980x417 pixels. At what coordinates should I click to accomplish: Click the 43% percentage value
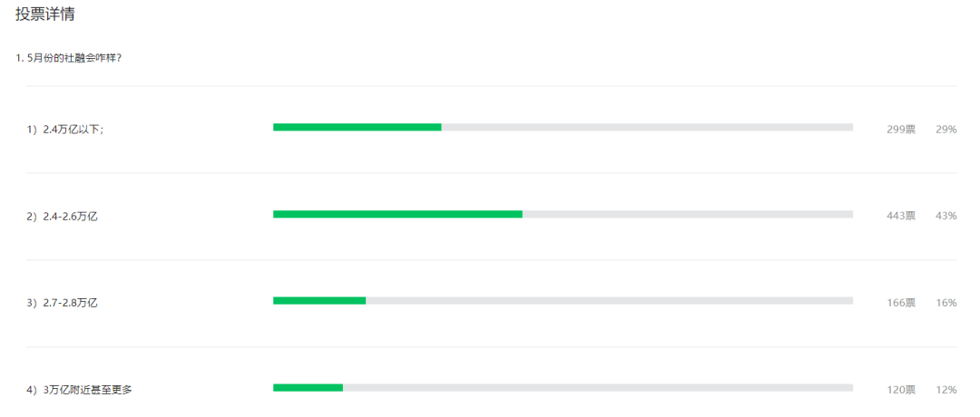946,216
